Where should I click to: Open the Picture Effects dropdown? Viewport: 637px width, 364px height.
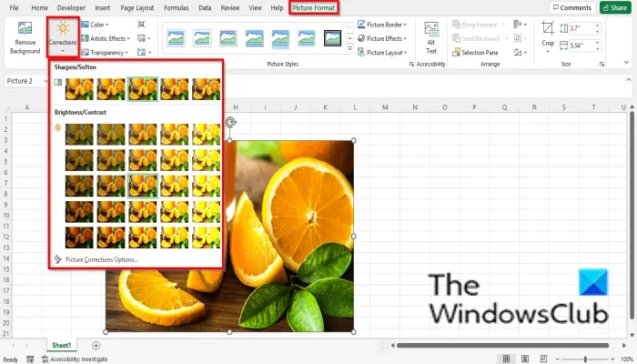[382, 38]
